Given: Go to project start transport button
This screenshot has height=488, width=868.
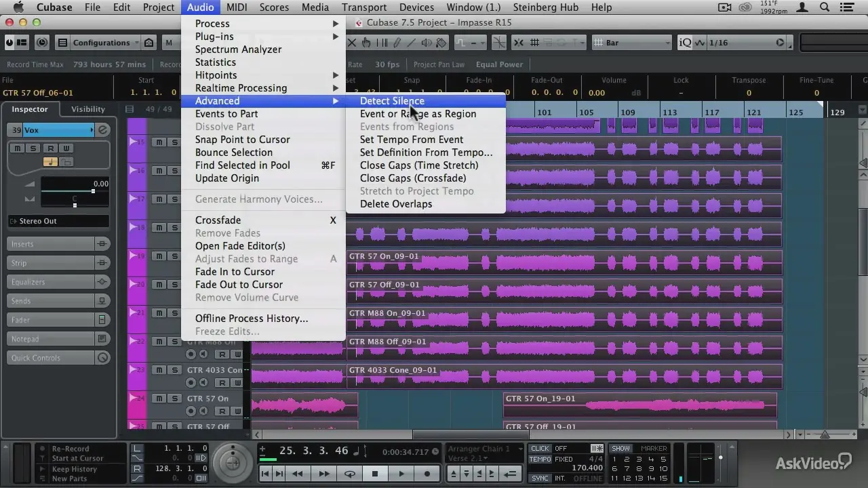Looking at the screenshot, I should 267,474.
